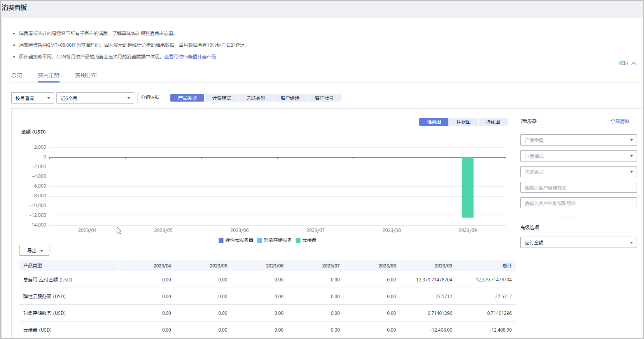Switch chart to 柱状图 view
This screenshot has width=644, height=339.
coord(463,122)
